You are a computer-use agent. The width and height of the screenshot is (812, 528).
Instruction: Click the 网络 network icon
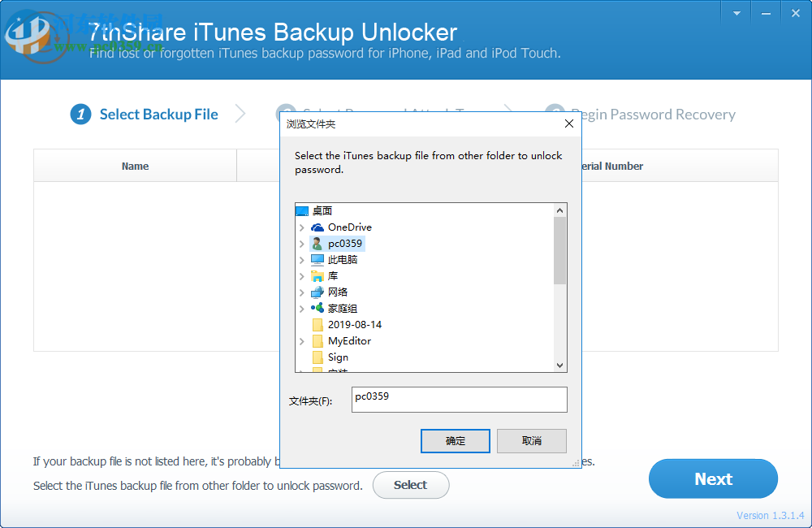click(x=316, y=292)
